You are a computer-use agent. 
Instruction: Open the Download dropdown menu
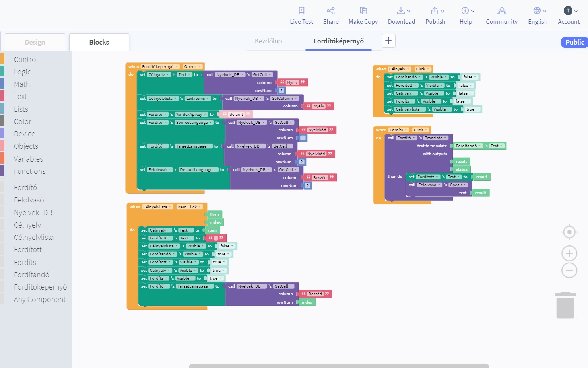[x=402, y=16]
